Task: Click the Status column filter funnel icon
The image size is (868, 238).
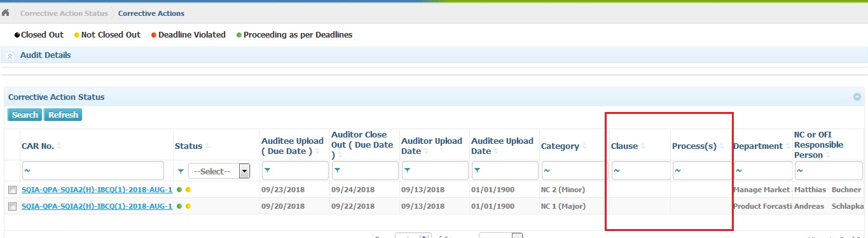Action: (181, 171)
